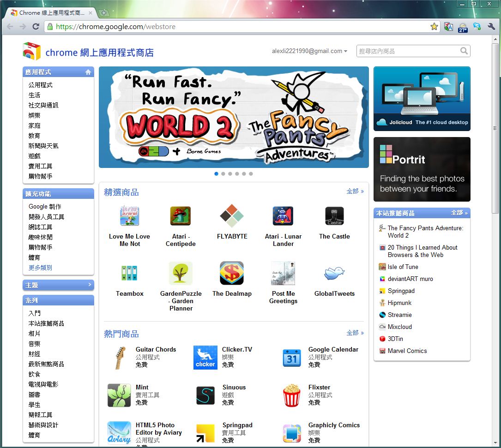
Task: Open the account email dropdown
Action: [309, 51]
